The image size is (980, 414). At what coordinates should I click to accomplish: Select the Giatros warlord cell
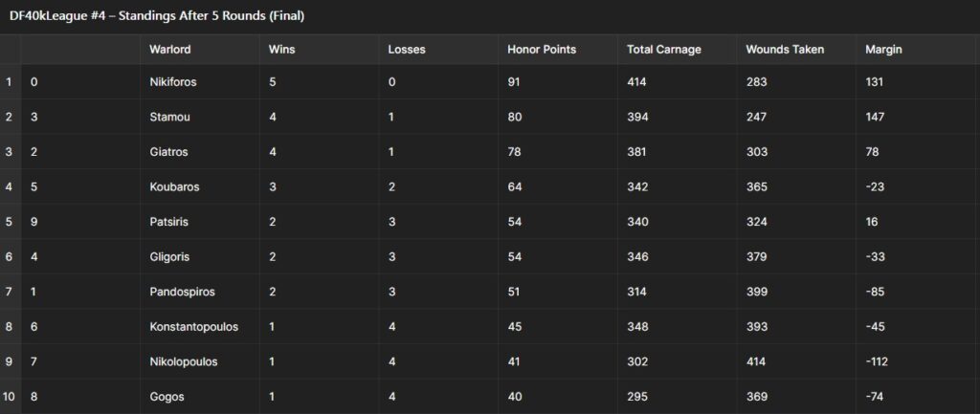[x=168, y=152]
